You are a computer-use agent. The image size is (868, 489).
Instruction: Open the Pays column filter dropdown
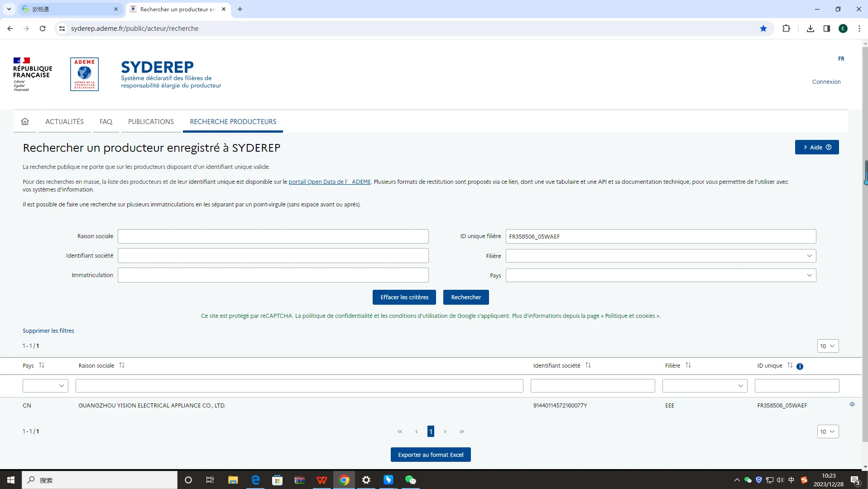coord(45,386)
